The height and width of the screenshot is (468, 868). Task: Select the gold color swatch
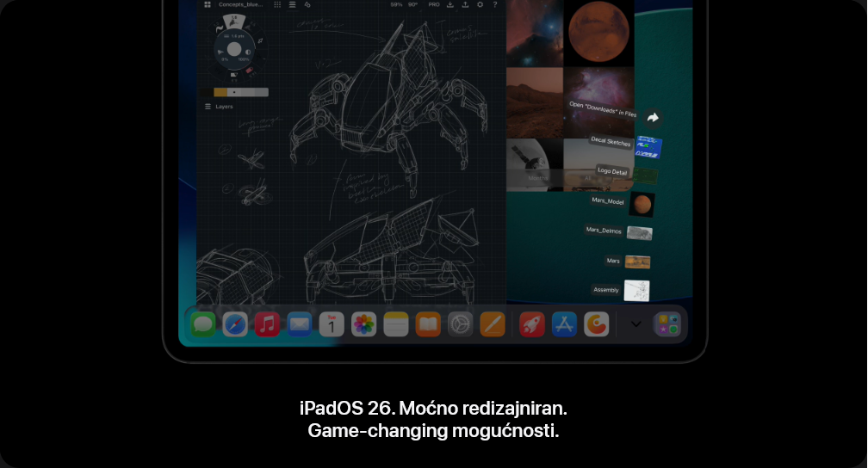[x=220, y=92]
